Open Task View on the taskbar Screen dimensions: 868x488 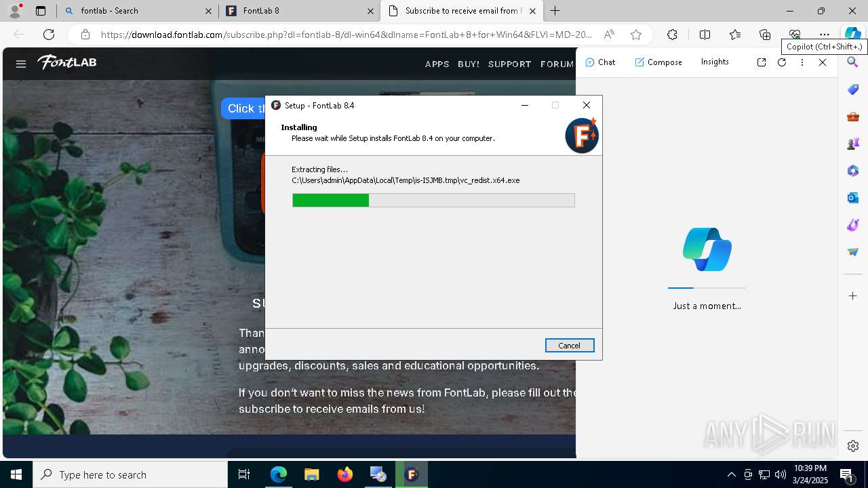pos(244,474)
